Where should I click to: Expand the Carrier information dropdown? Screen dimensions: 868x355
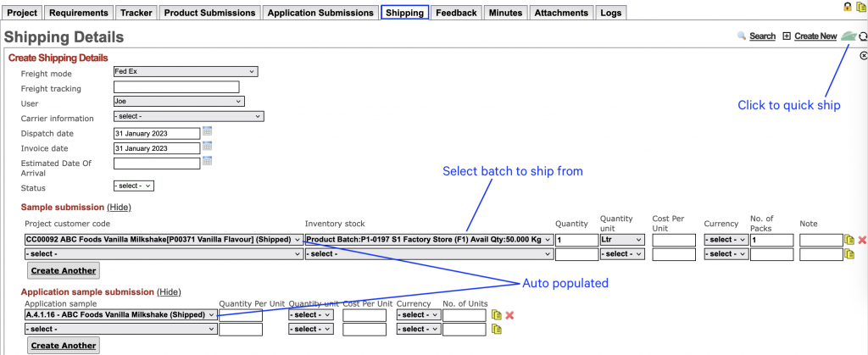click(189, 117)
